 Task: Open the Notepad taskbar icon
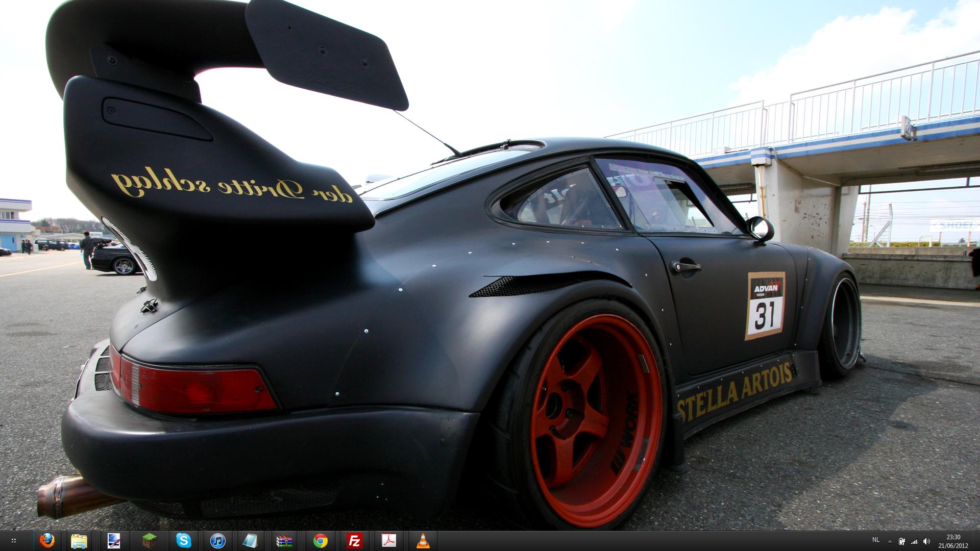pos(251,541)
